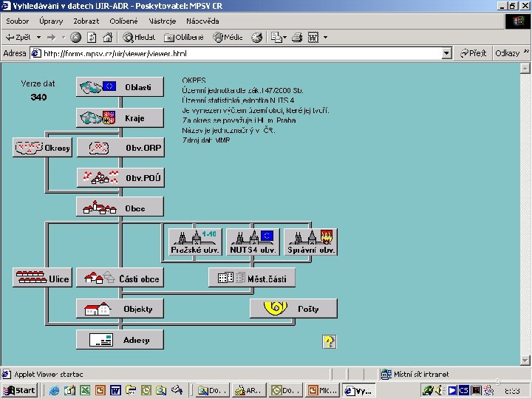Expand the Odkazy links chevron
Image resolution: width=532 pixels, height=399 pixels.
[x=526, y=52]
